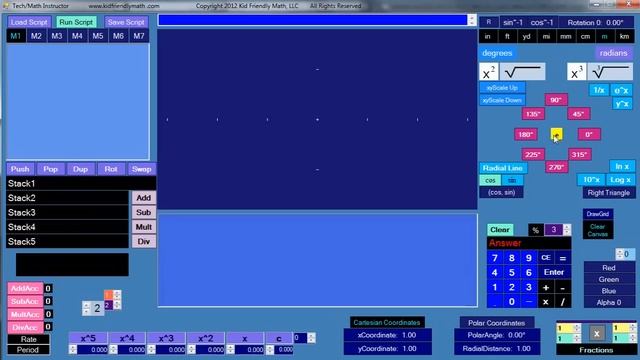
Task: Open the M4 memory tab
Action: [77, 36]
